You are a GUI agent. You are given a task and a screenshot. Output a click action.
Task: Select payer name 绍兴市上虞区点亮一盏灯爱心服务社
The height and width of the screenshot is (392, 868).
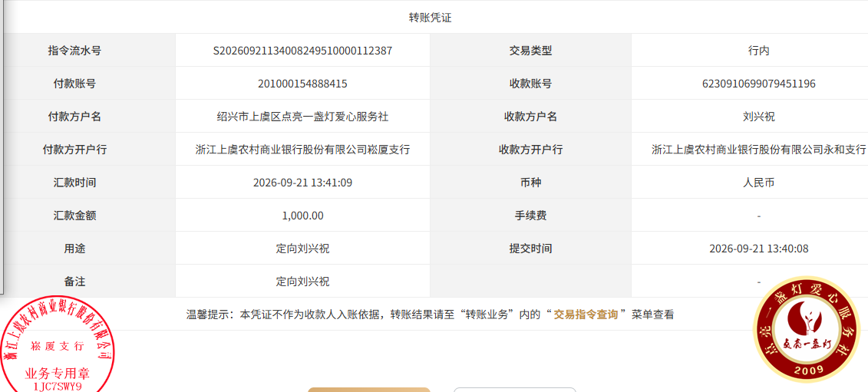303,117
